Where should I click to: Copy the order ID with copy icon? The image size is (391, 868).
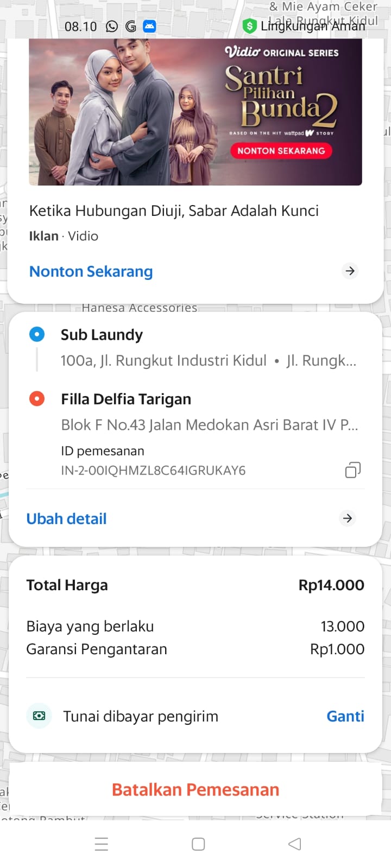pos(353,470)
